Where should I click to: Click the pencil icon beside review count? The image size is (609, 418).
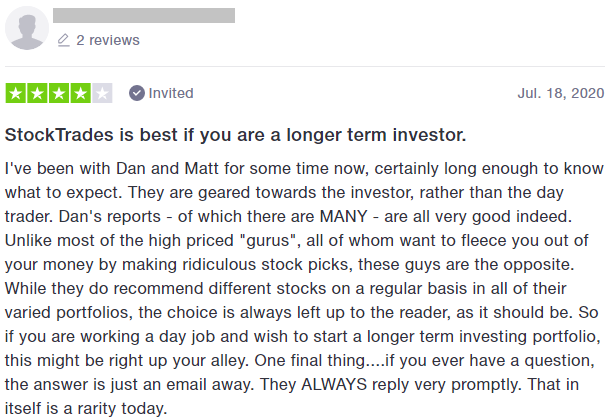(64, 40)
